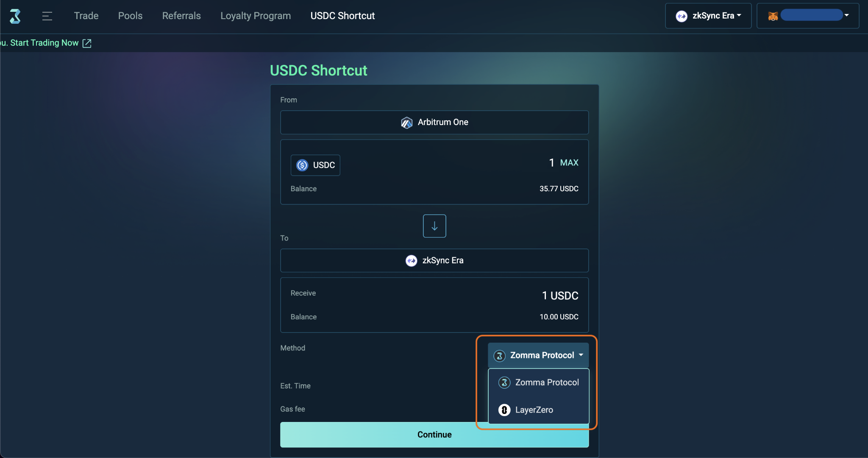Viewport: 868px width, 458px height.
Task: Click the amount input showing 1
Action: coord(551,162)
